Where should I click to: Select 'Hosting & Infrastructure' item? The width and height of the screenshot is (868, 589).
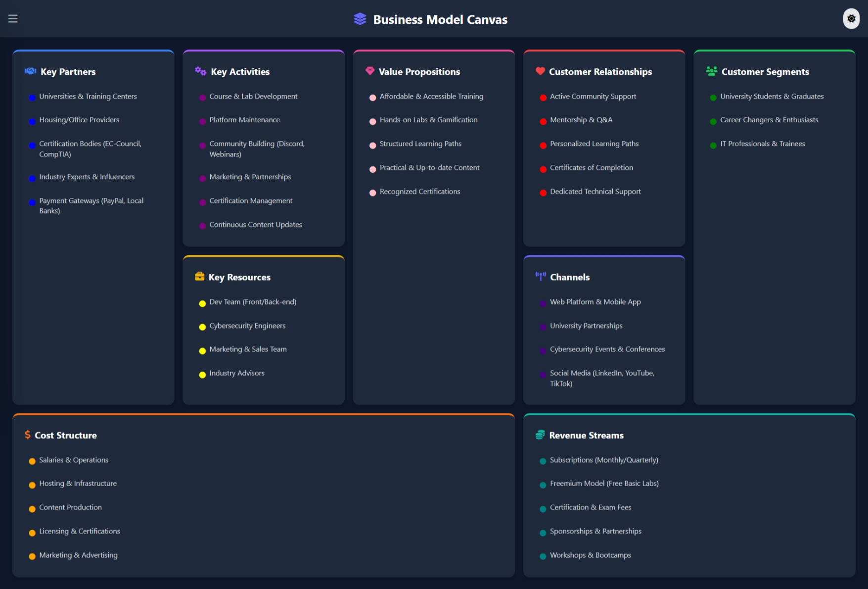pyautogui.click(x=78, y=484)
